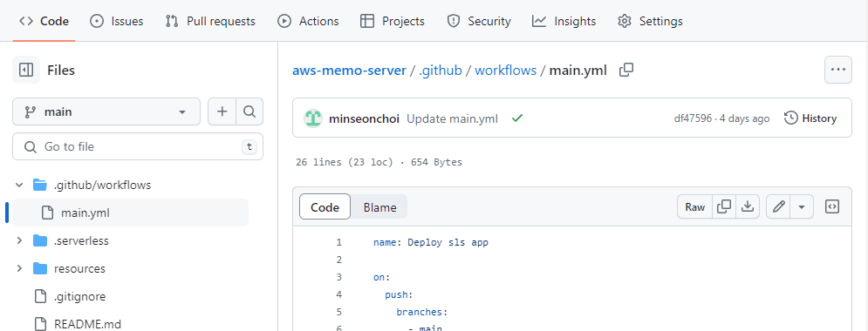Click the 'branches:' code line
Screen dimensions: 868x331
(421, 312)
